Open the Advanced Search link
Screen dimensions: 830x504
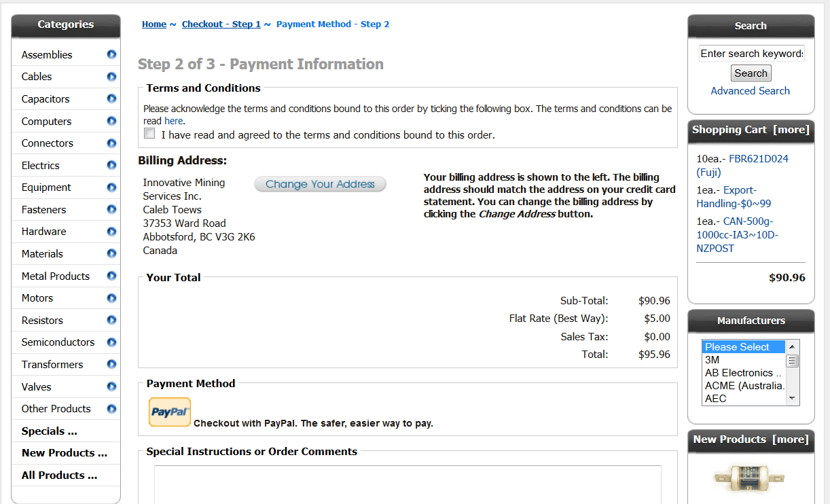[x=751, y=91]
